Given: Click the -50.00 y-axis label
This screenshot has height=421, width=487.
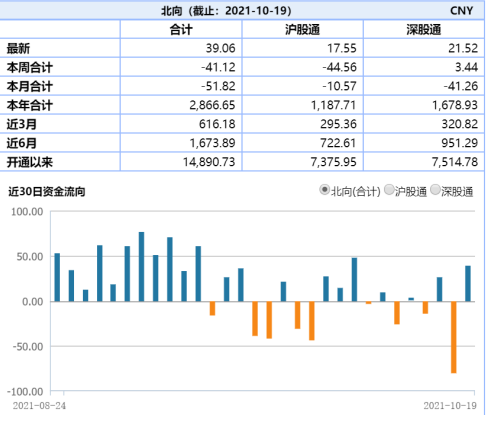Looking at the screenshot, I should 28,347.
